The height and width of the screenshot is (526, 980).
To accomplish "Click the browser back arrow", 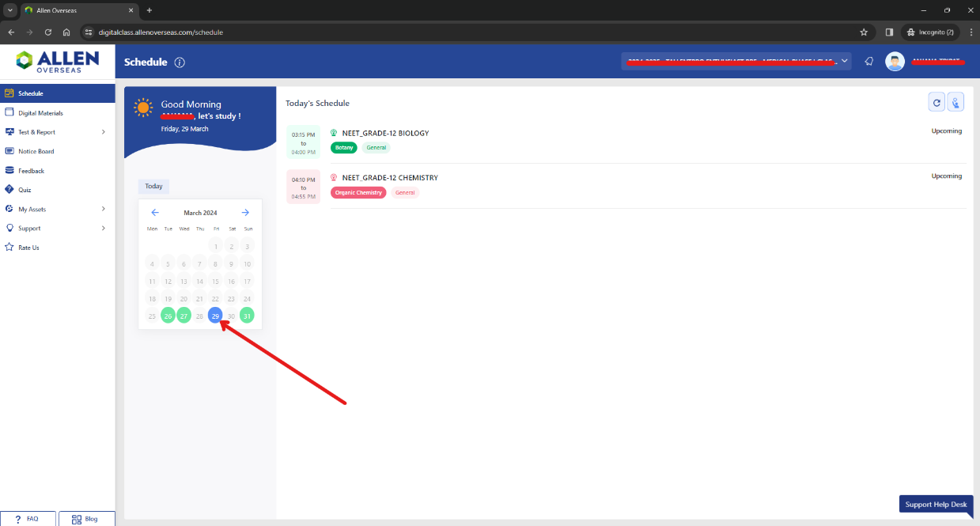I will [x=11, y=32].
